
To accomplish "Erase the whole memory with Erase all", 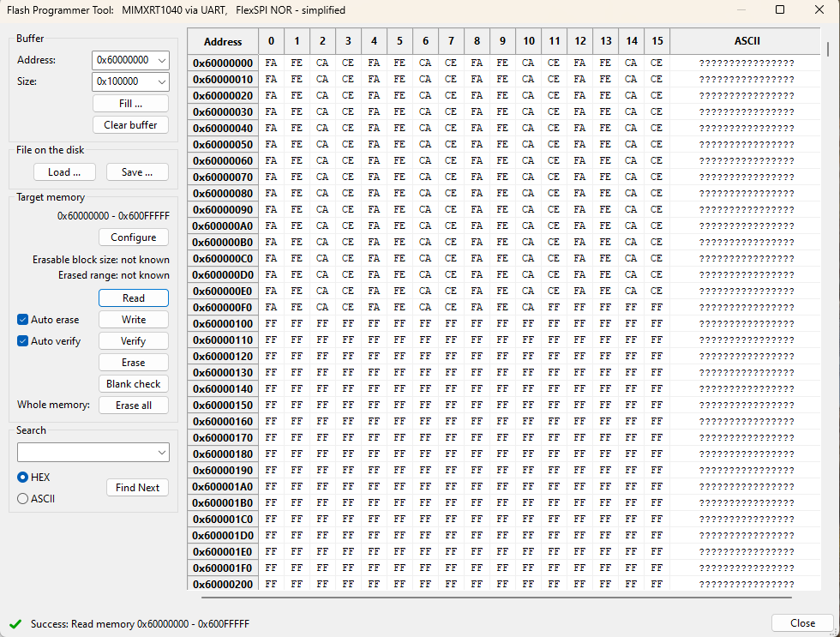I will click(133, 405).
